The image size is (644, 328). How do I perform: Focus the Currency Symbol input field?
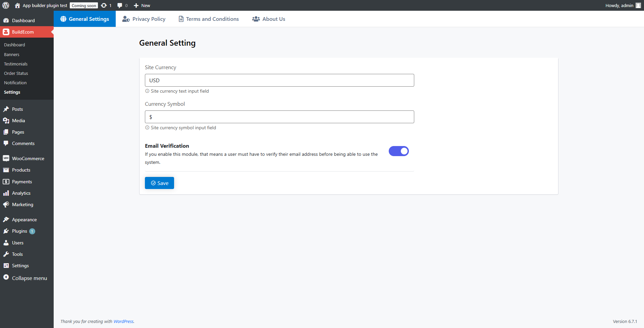tap(279, 117)
